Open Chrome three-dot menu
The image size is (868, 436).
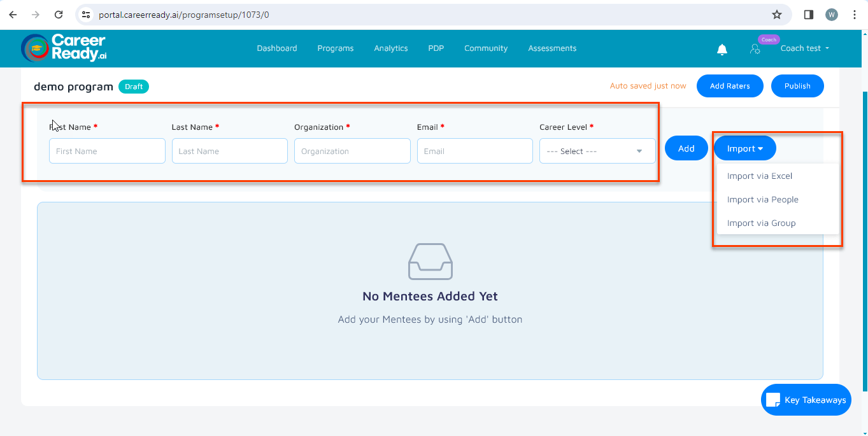click(x=855, y=15)
